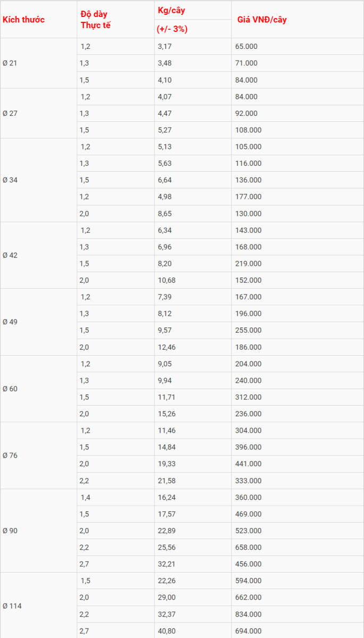Click the Giá VNĐ/cây header
Image resolution: width=364 pixels, height=638 pixels.
tap(298, 20)
